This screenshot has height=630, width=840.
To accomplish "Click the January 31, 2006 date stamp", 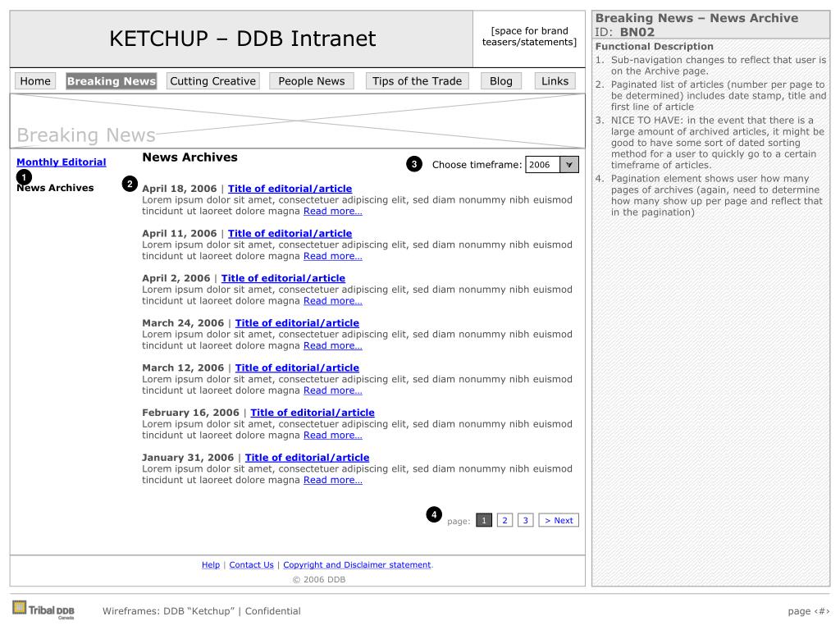I will [x=188, y=458].
